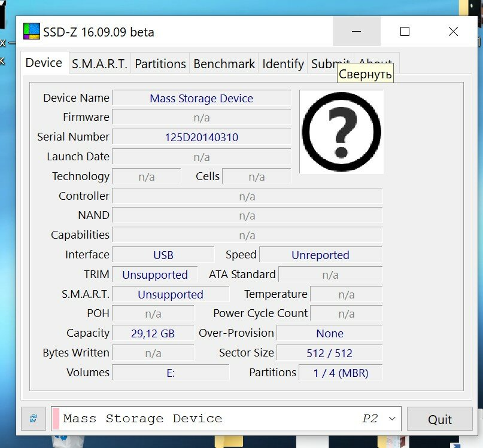Go to the Benchmark tab
Image resolution: width=483 pixels, height=448 pixels.
224,64
